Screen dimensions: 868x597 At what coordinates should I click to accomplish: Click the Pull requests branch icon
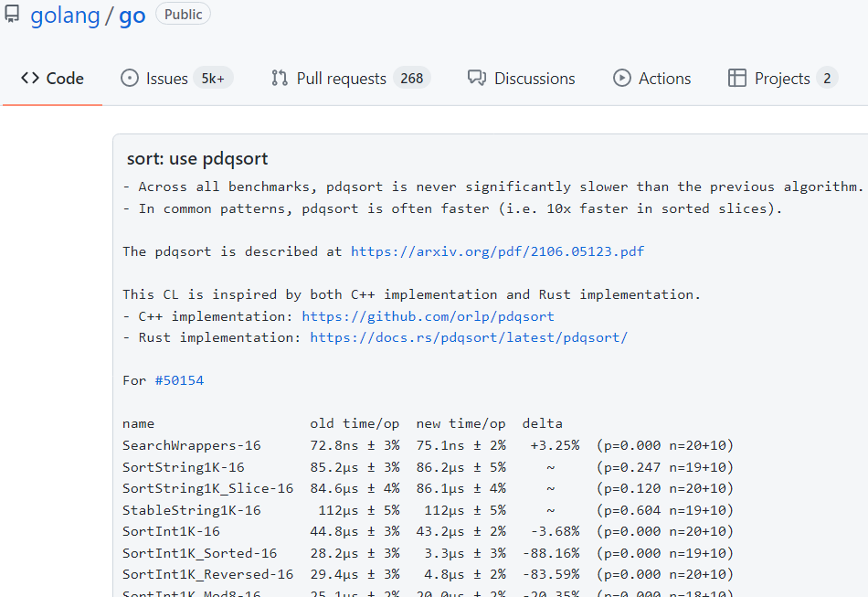[x=280, y=79]
